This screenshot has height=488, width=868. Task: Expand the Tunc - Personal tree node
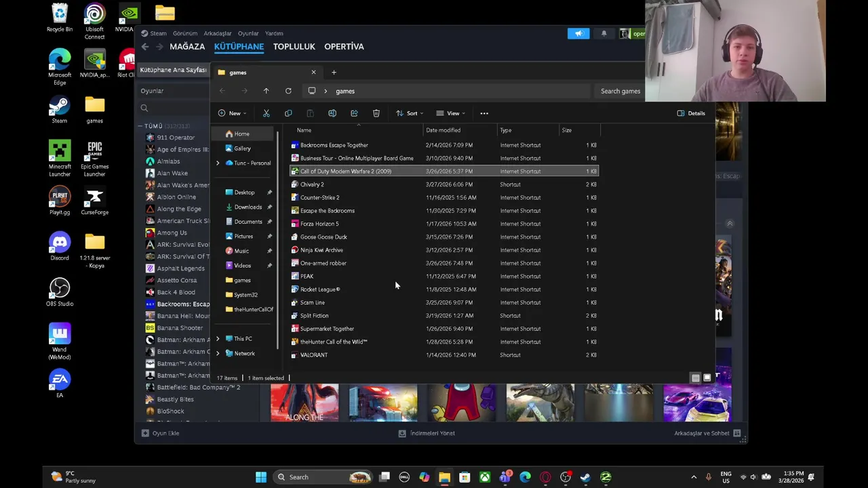click(218, 163)
